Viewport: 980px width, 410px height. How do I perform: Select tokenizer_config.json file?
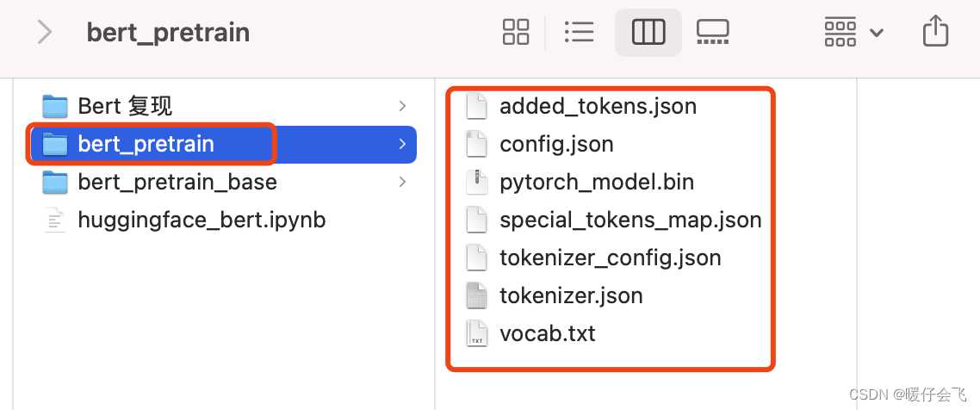point(610,258)
